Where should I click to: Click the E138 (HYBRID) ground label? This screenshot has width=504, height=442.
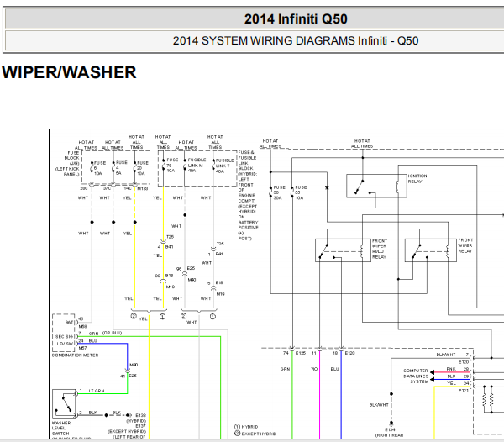[x=138, y=418]
